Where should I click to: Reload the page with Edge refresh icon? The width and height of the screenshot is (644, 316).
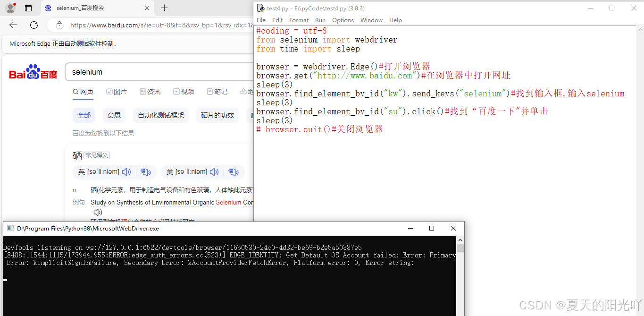[x=34, y=25]
